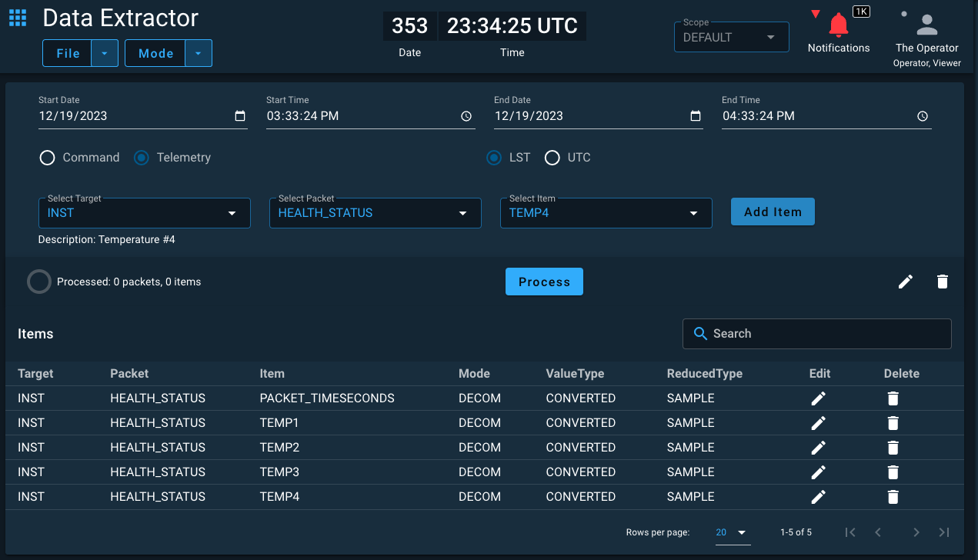Open the Start Date calendar picker icon
This screenshot has width=978, height=560.
tap(240, 116)
